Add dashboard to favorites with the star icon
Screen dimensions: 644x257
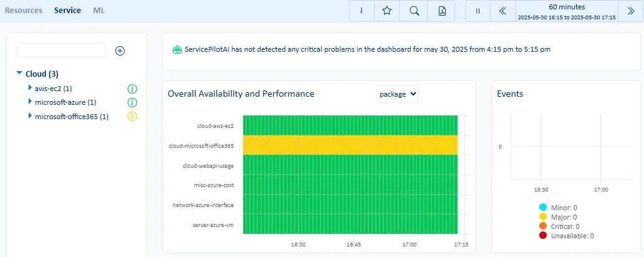[387, 11]
